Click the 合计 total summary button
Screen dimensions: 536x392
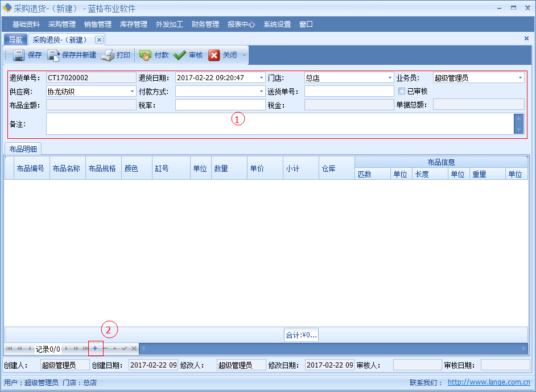coord(301,335)
